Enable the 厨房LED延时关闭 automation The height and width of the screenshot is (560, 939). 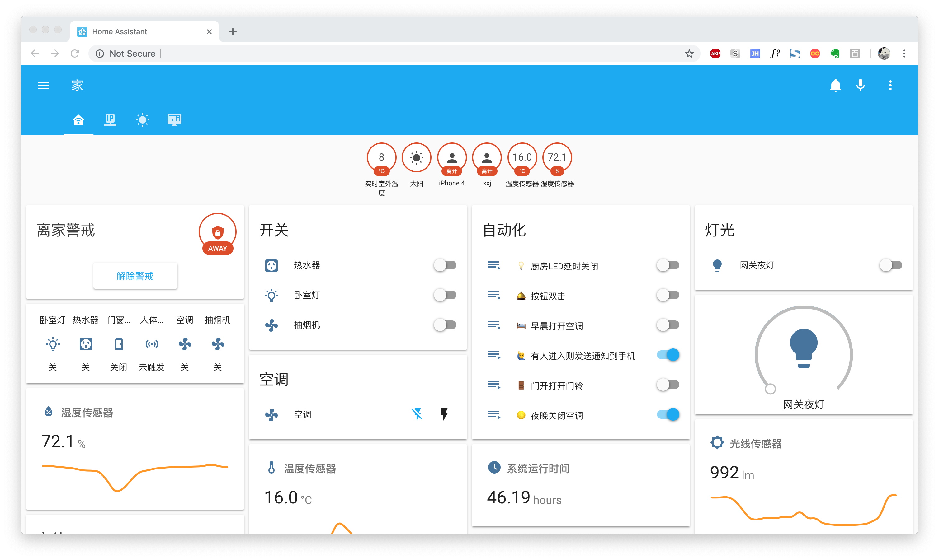pyautogui.click(x=668, y=265)
